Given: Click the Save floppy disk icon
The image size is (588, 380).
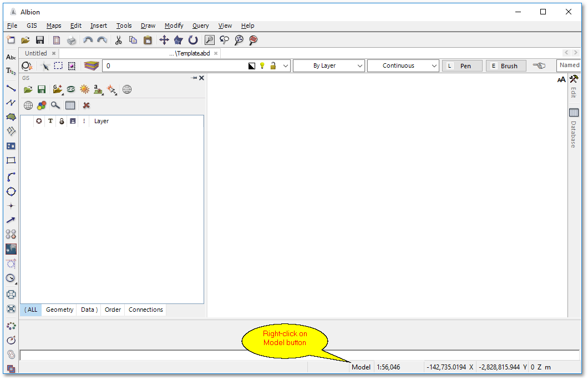Looking at the screenshot, I should [40, 40].
